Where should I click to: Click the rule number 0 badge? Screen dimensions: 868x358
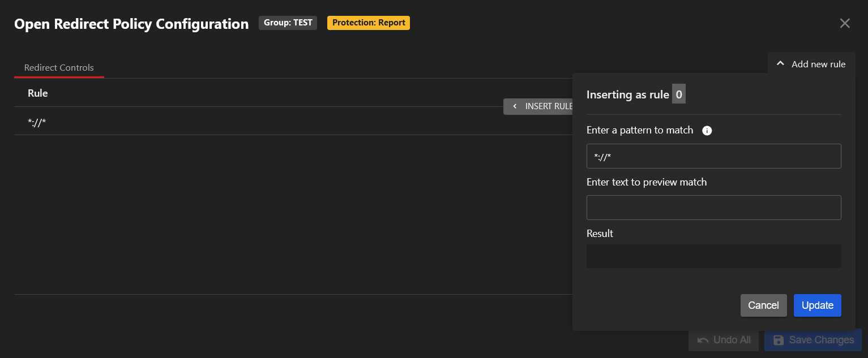tap(678, 94)
